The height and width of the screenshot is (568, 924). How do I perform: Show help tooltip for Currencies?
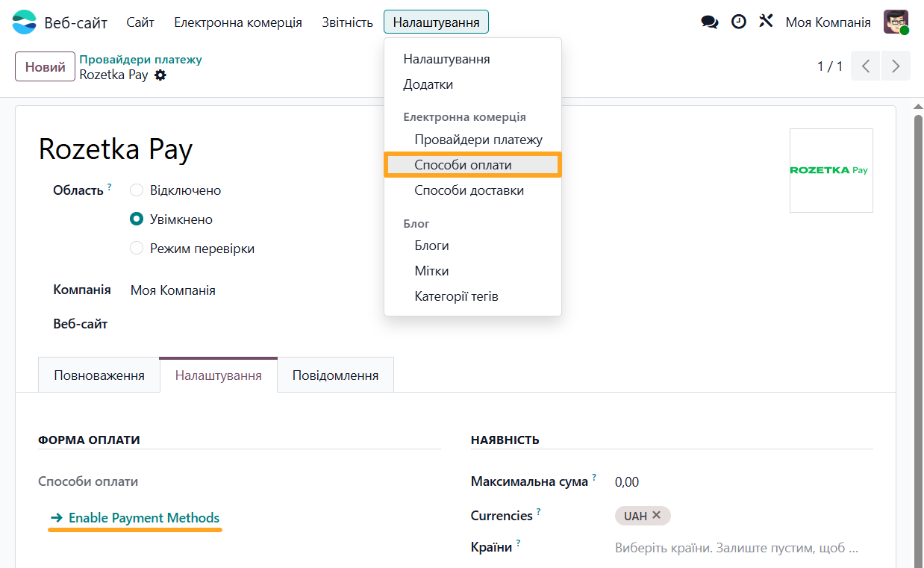point(538,512)
